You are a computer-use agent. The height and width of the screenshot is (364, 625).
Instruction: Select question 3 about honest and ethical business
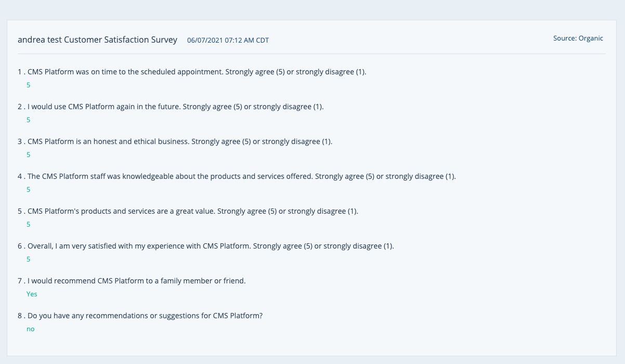(175, 141)
